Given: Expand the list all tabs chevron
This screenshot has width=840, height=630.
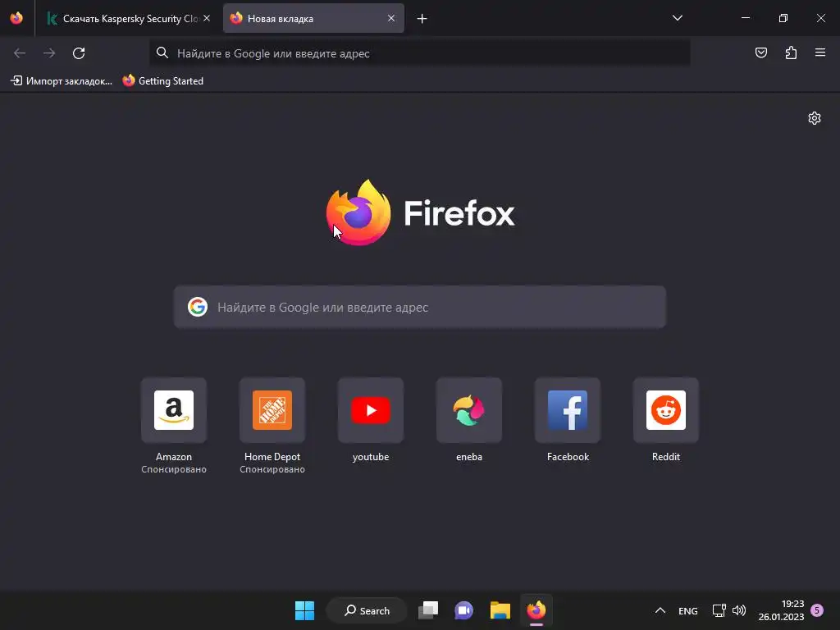Looking at the screenshot, I should (x=677, y=18).
